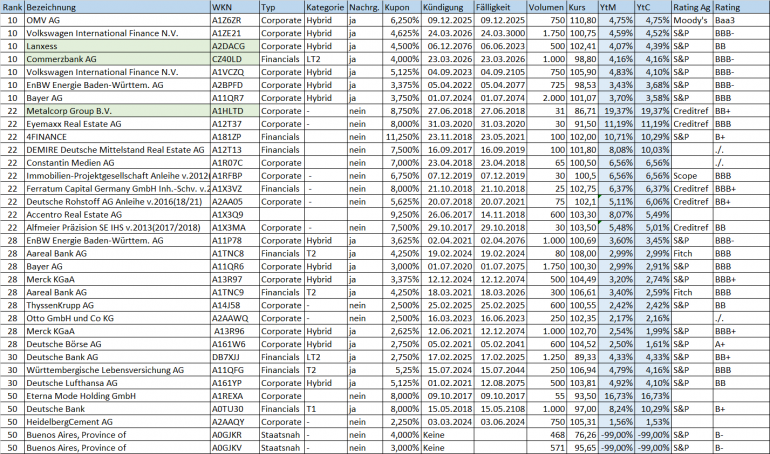Click the Kurs value 110,80
This screenshot has width=770, height=454.
click(582, 20)
